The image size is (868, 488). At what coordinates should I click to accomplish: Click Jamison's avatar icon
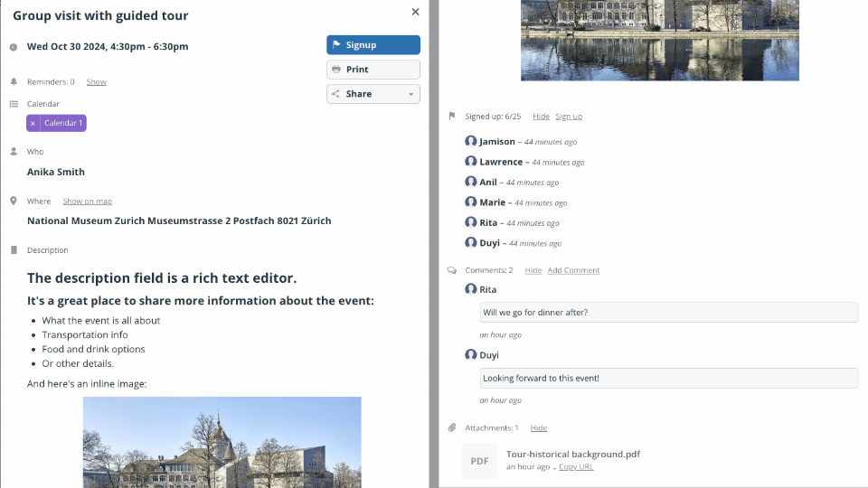tap(470, 141)
